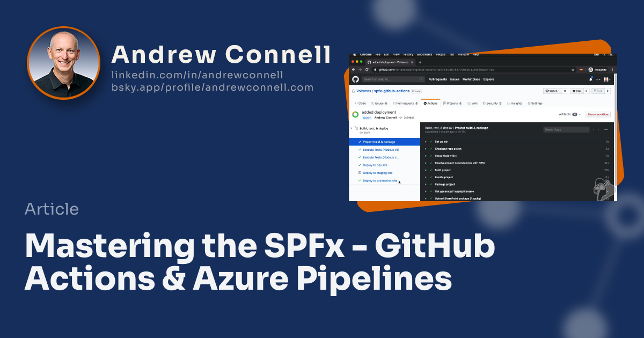Click the browser back navigation arrow
This screenshot has width=644, height=338.
tap(353, 70)
